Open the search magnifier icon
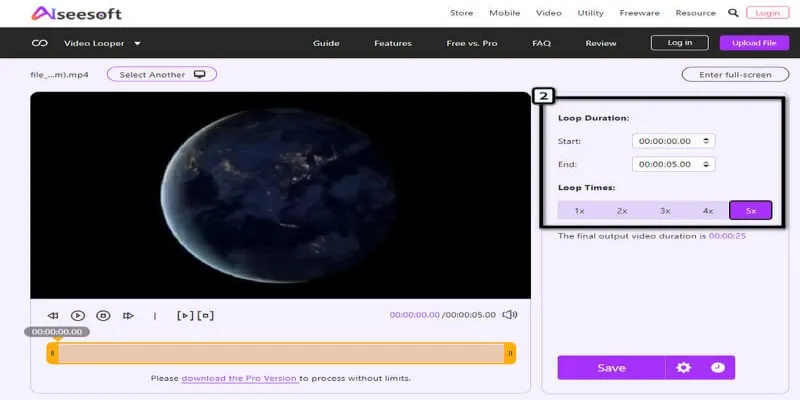Viewport: 800px width, 400px height. coord(733,13)
